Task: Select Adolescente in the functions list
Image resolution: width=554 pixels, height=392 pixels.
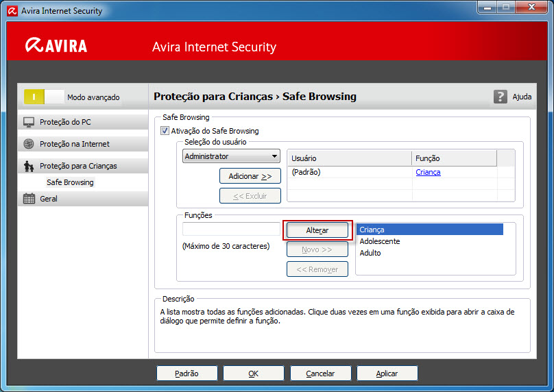Action: 430,241
